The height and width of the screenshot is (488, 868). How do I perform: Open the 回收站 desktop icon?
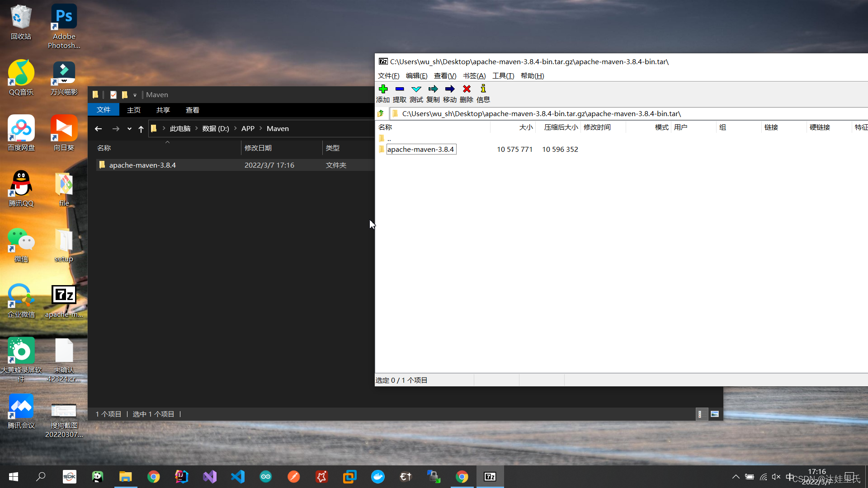21,22
